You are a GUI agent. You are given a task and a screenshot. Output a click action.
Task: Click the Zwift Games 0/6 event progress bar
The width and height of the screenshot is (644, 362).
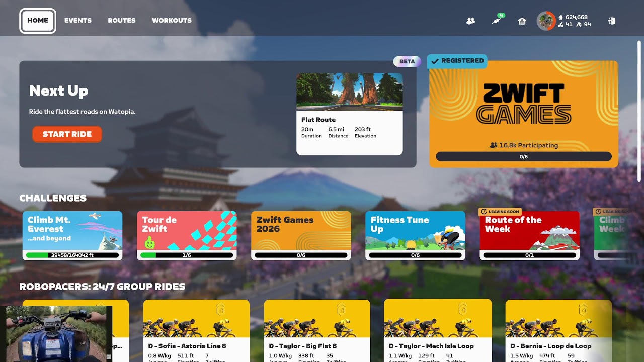coord(523,157)
